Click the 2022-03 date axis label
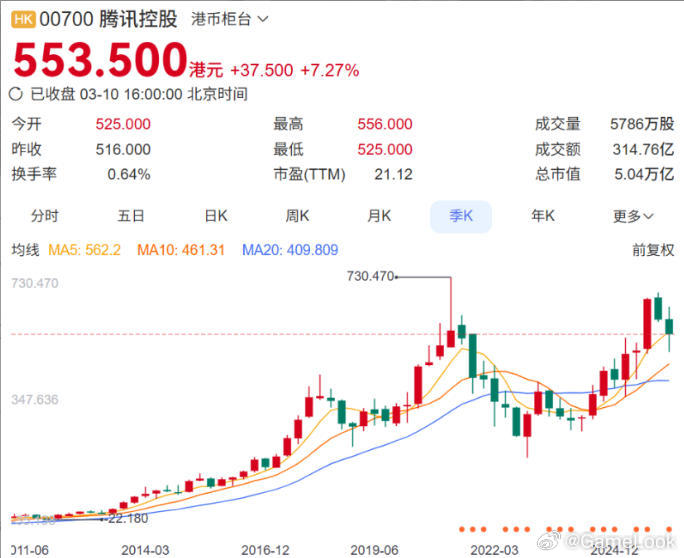The height and width of the screenshot is (558, 684). [494, 550]
